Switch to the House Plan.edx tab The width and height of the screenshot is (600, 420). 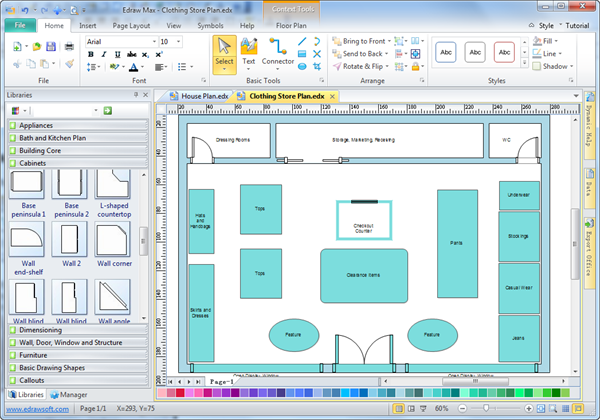tap(204, 95)
